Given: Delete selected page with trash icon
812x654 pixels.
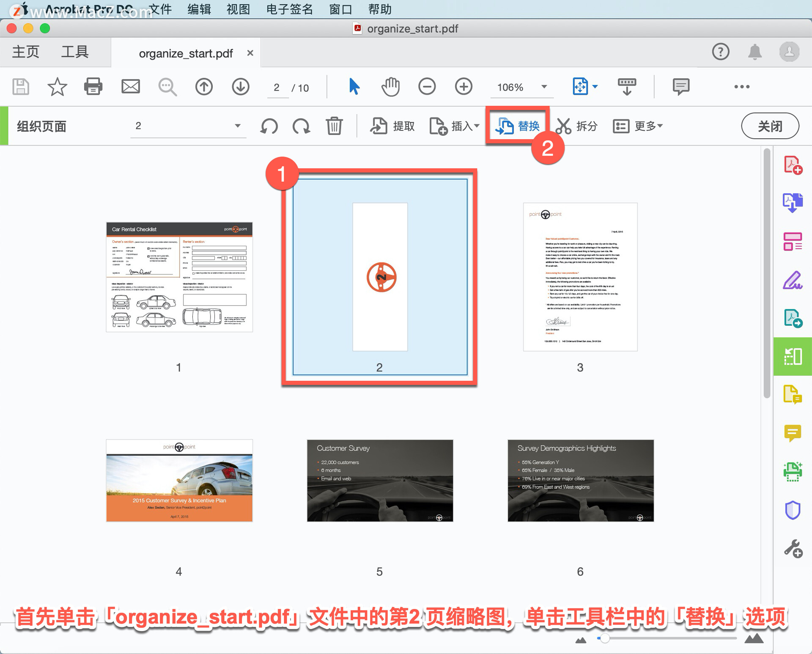Looking at the screenshot, I should 334,126.
